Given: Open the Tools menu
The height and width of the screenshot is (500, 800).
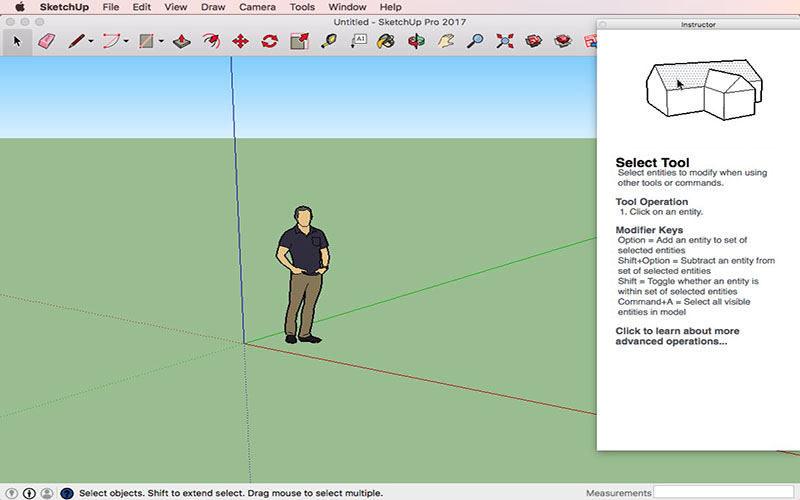Looking at the screenshot, I should [x=302, y=7].
